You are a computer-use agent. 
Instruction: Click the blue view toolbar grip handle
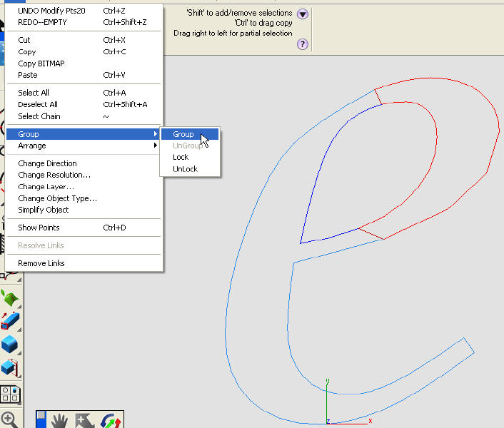41,419
